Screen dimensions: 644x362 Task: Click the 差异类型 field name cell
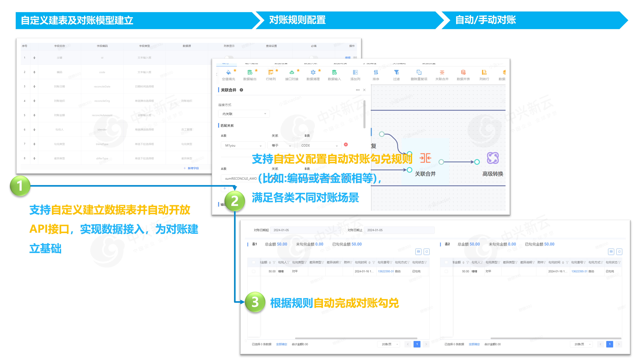click(60, 158)
